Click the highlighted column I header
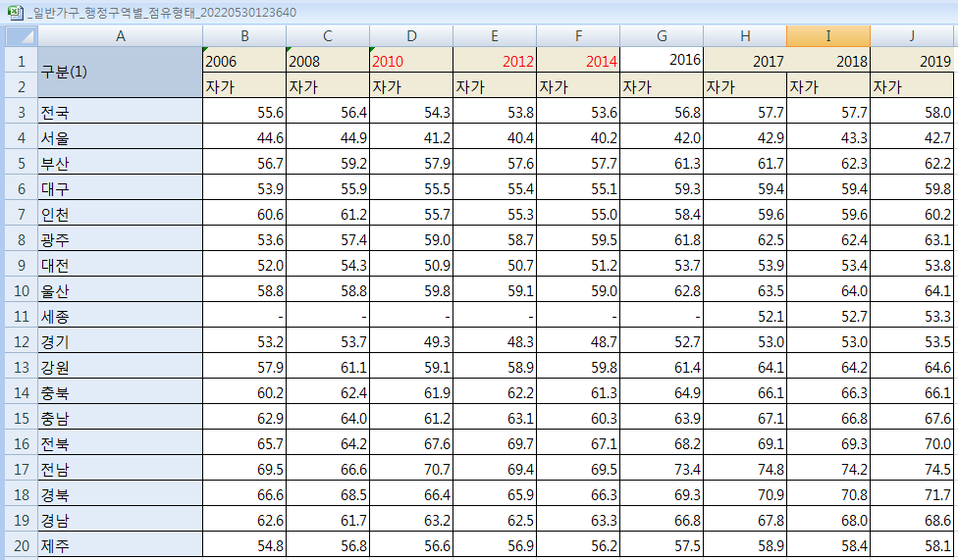 [827, 36]
